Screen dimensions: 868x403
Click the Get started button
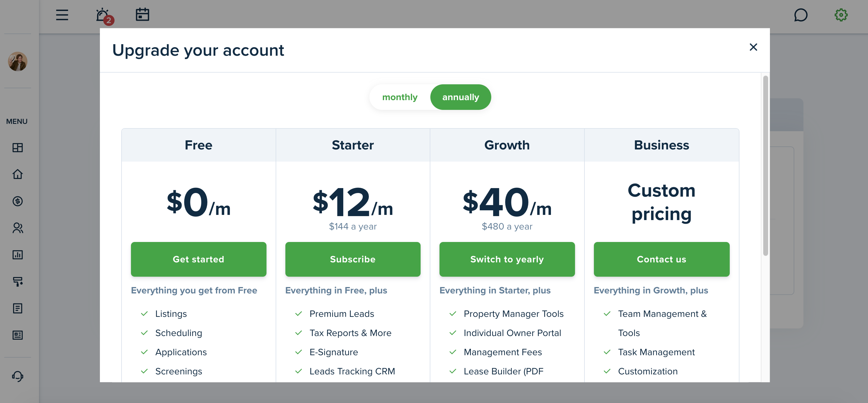click(199, 259)
